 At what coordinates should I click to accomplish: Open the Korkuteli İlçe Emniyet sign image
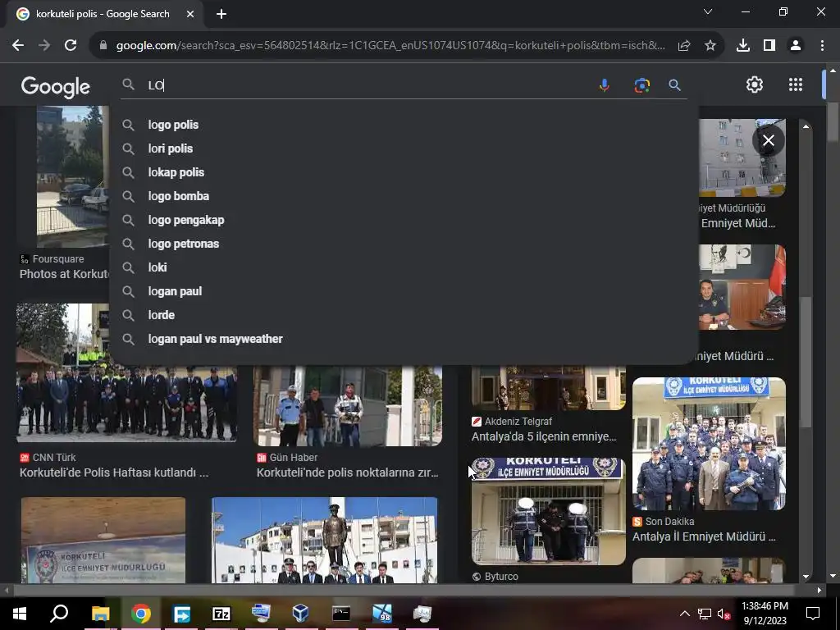tap(103, 540)
